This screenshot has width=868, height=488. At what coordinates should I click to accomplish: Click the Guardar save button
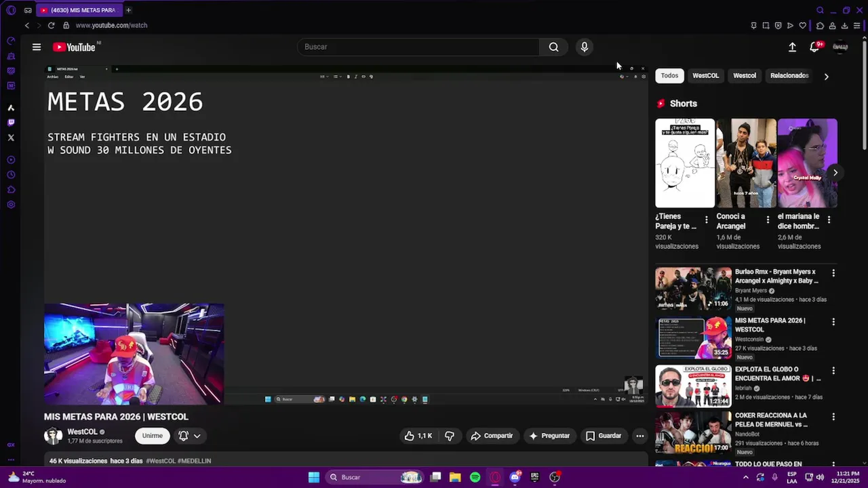click(604, 436)
